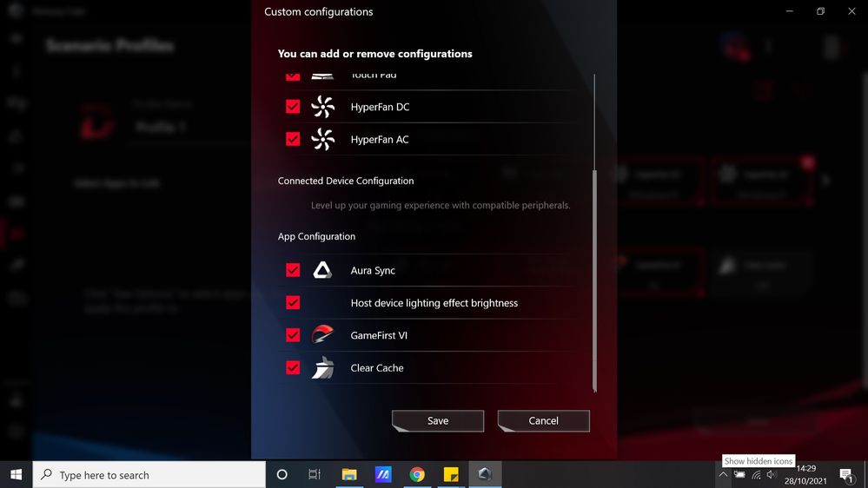Select the HyperFan AC label
This screenshot has height=488, width=868.
pos(380,140)
